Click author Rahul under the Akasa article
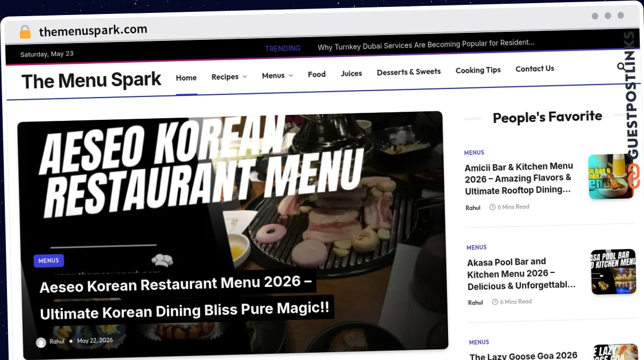Viewport: 644px width, 360px height. click(x=475, y=303)
